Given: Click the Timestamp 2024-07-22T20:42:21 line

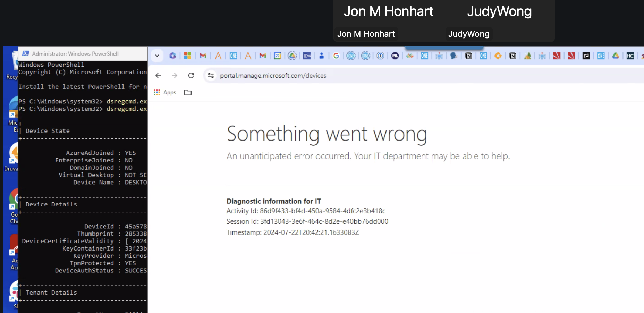Looking at the screenshot, I should pyautogui.click(x=293, y=232).
